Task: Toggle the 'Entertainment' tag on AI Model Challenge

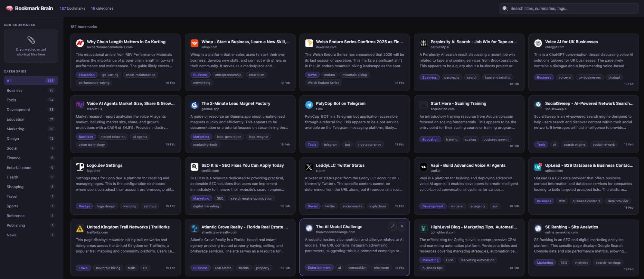Action: pos(319,267)
